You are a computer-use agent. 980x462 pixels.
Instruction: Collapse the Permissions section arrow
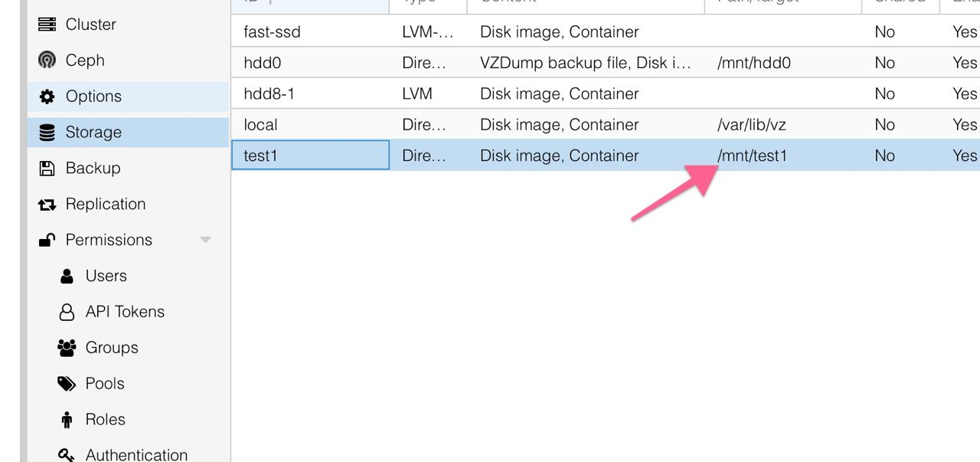[x=205, y=240]
